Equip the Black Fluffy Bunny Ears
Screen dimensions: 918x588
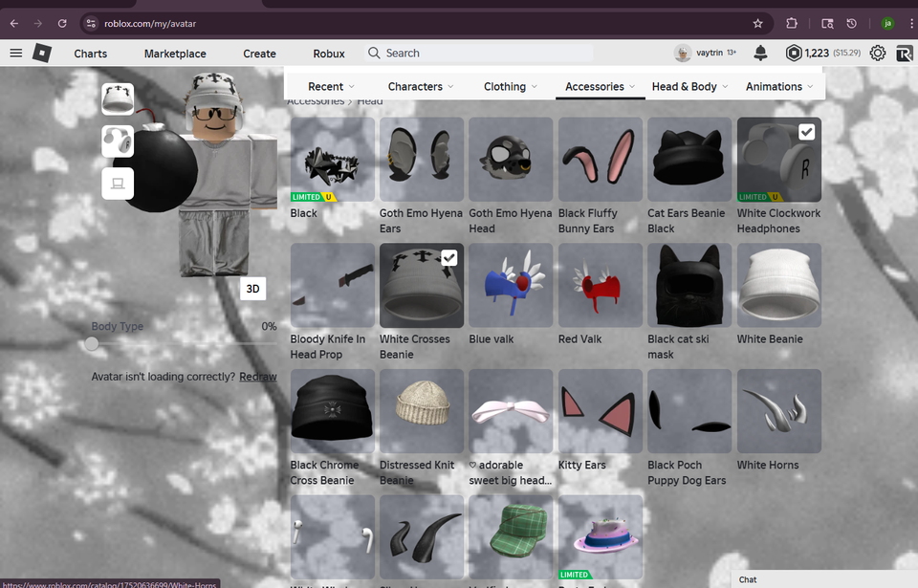coord(600,159)
